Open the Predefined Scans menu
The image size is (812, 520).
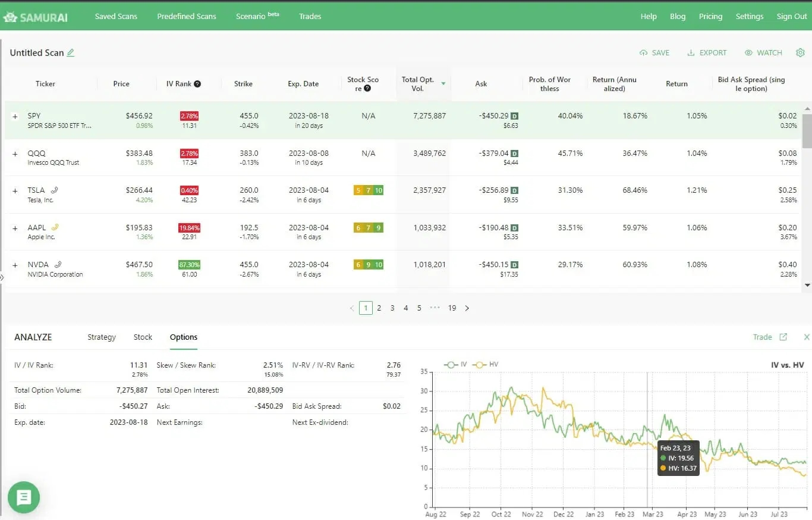click(187, 16)
